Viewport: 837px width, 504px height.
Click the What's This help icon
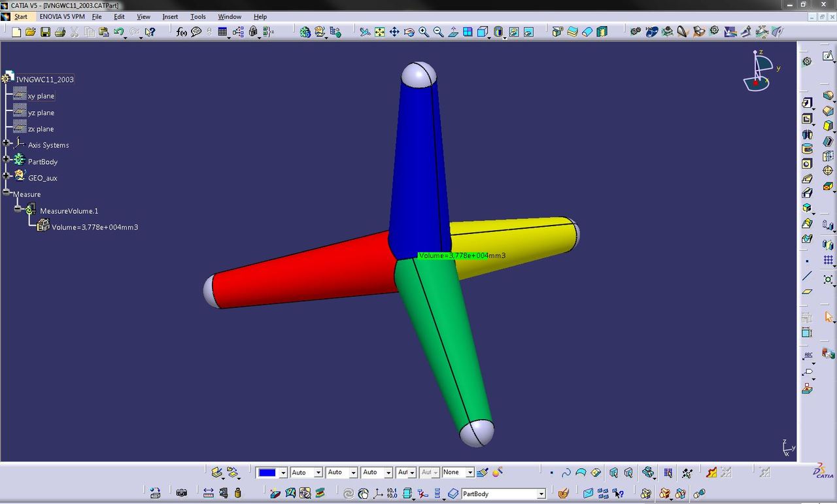tap(150, 31)
